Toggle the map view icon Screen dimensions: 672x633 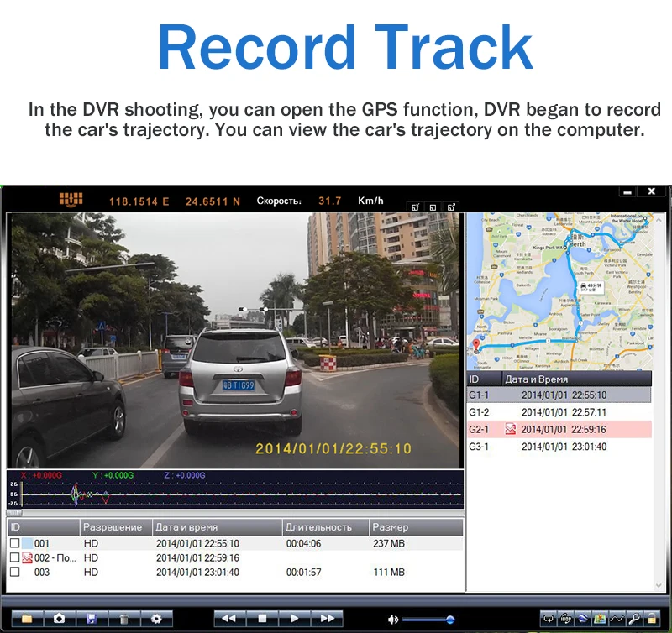(x=600, y=619)
